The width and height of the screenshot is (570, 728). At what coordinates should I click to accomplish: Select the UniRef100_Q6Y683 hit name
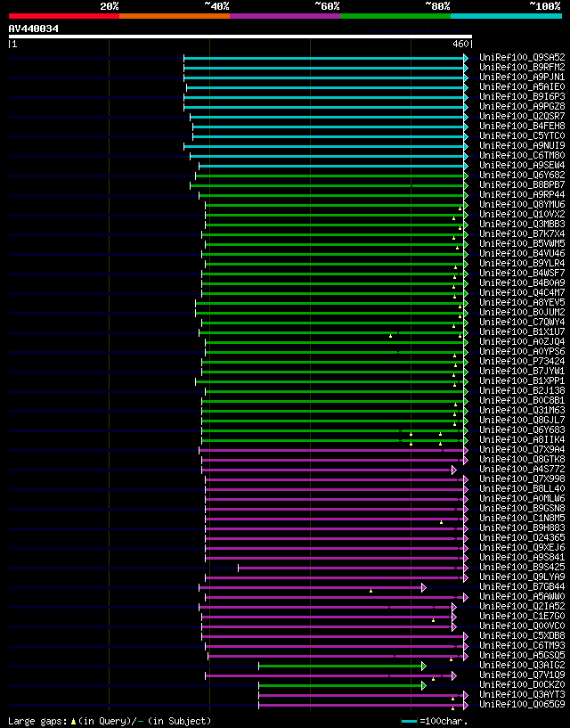522,429
